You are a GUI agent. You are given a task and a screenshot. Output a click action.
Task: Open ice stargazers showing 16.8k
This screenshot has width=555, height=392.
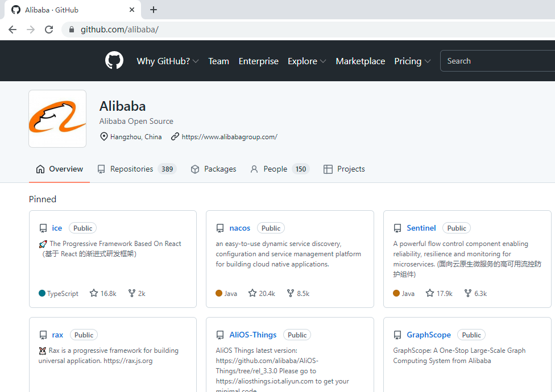[x=103, y=293]
